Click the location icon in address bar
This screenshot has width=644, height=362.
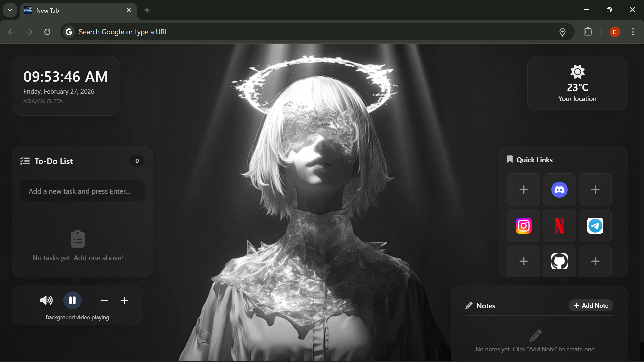pos(563,32)
